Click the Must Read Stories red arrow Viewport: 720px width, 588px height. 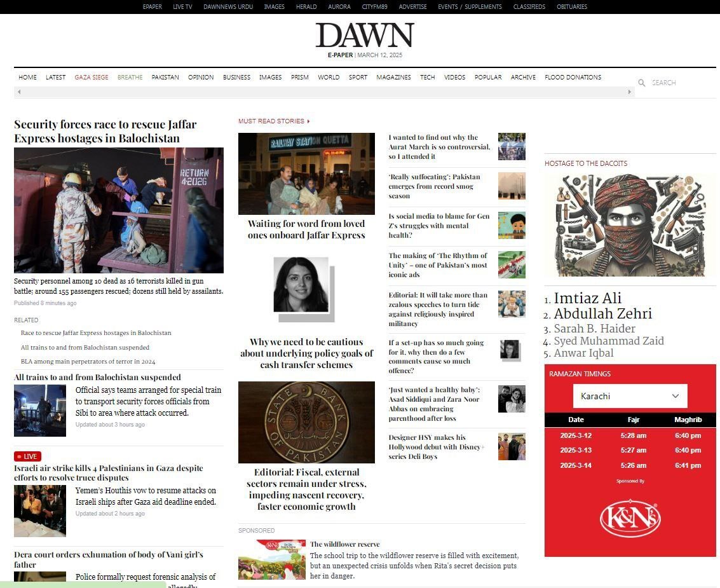(x=308, y=121)
